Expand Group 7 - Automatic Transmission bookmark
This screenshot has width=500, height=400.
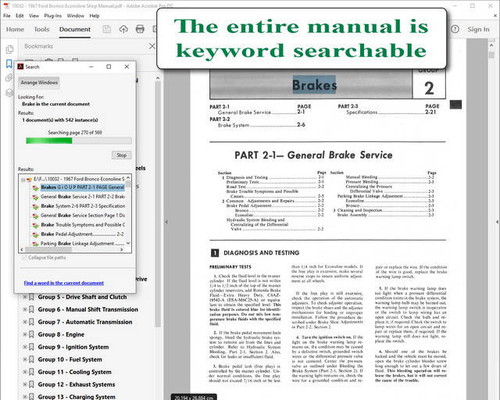25,322
